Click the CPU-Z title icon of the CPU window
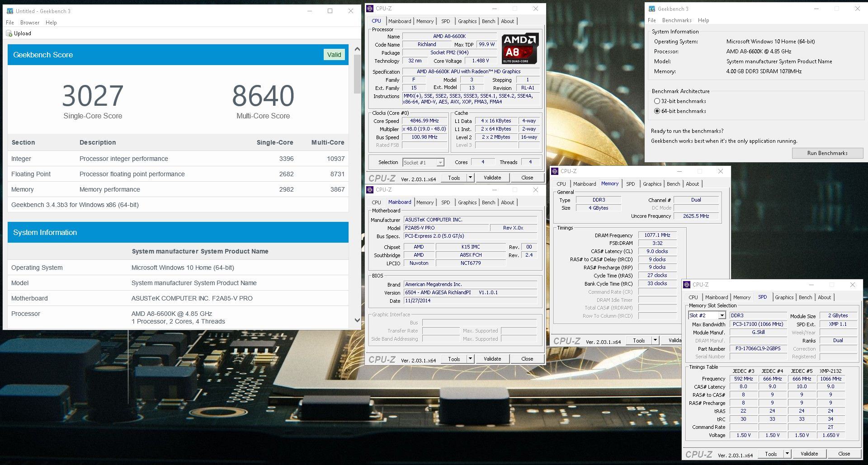Image resolution: width=868 pixels, height=465 pixels. point(370,8)
